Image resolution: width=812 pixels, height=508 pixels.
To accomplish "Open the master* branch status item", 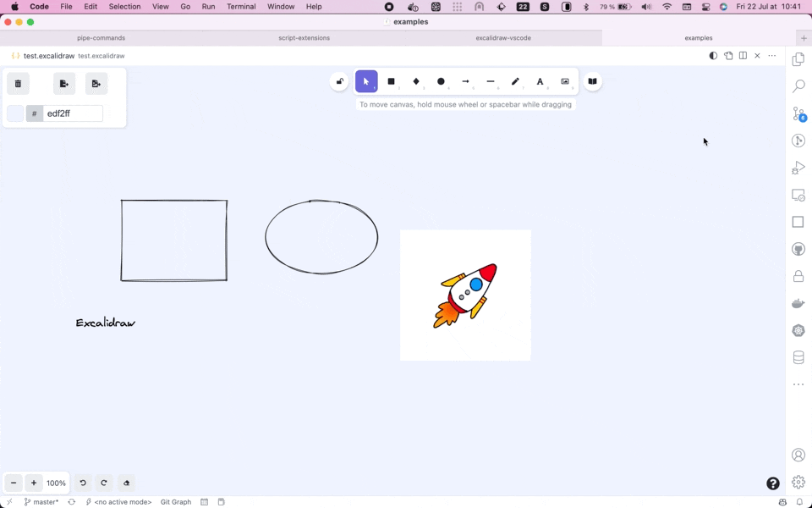I will click(x=41, y=502).
